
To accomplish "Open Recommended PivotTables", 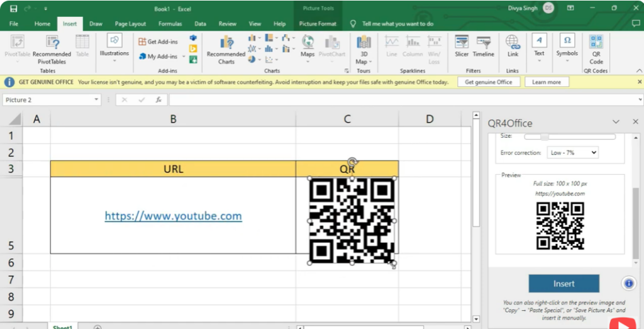I will tap(52, 50).
